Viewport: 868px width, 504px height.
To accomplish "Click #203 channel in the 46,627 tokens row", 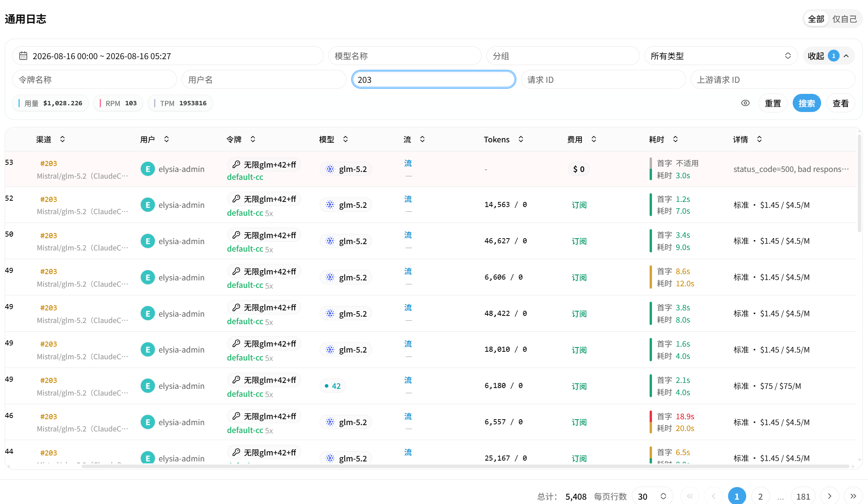I will tap(48, 235).
